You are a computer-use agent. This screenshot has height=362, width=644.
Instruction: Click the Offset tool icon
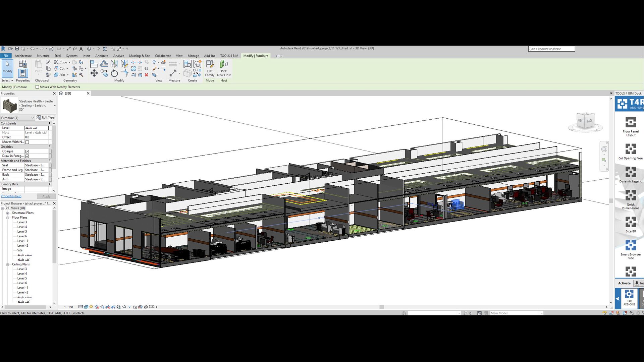[104, 64]
